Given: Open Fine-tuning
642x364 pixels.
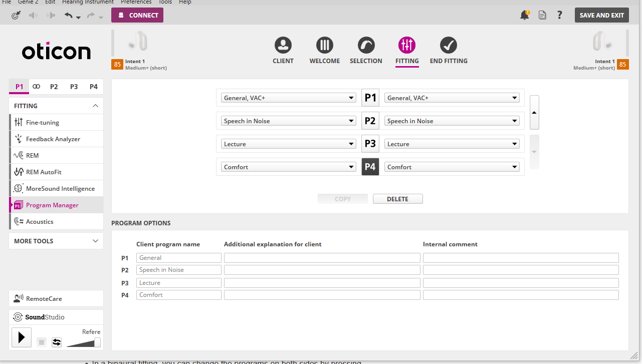Looking at the screenshot, I should click(x=56, y=122).
